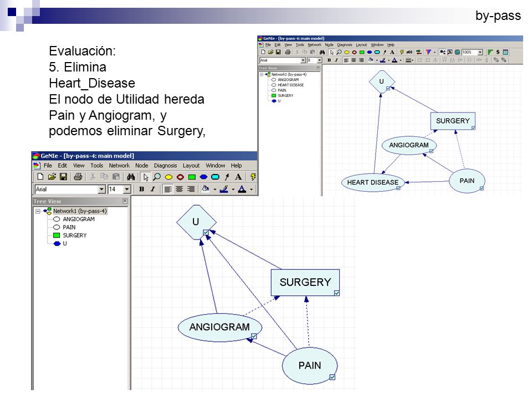
Task: Close Tree View panel in large window
Action: (125, 201)
